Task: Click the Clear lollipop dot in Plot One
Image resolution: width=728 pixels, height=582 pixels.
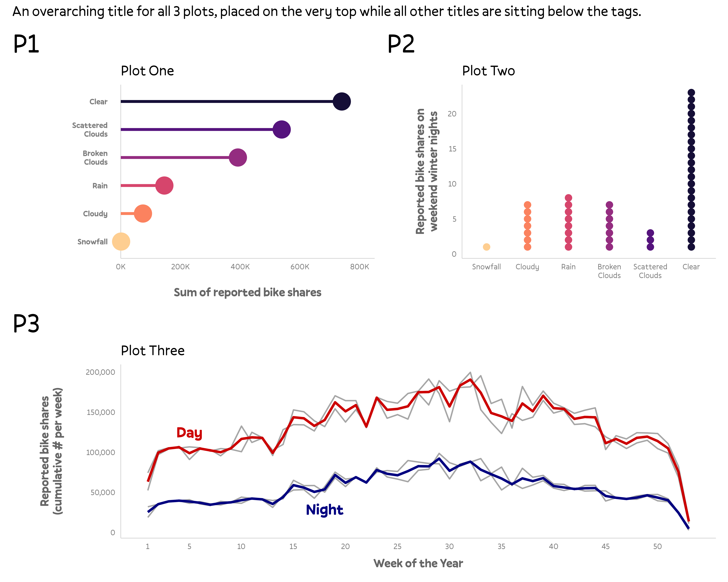Action: 341,101
